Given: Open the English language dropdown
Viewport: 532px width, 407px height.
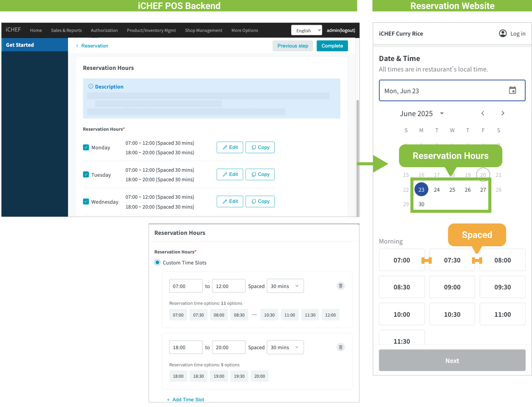Looking at the screenshot, I should pyautogui.click(x=306, y=30).
